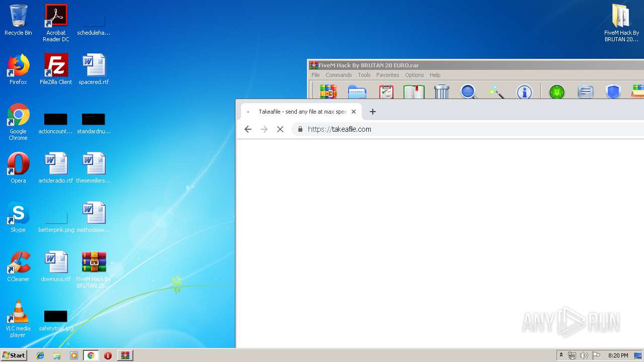Open Windows Explorer from taskbar
The height and width of the screenshot is (362, 644).
[x=57, y=355]
